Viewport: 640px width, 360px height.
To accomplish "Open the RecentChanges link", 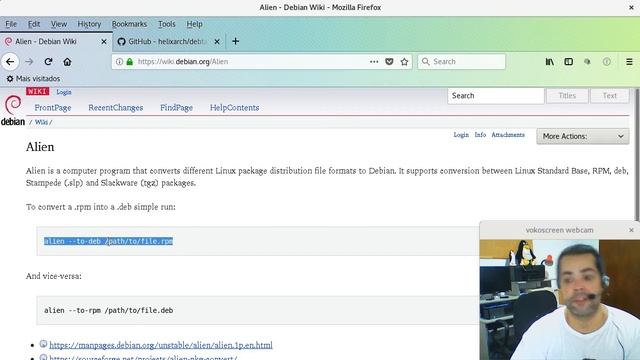I will point(116,108).
